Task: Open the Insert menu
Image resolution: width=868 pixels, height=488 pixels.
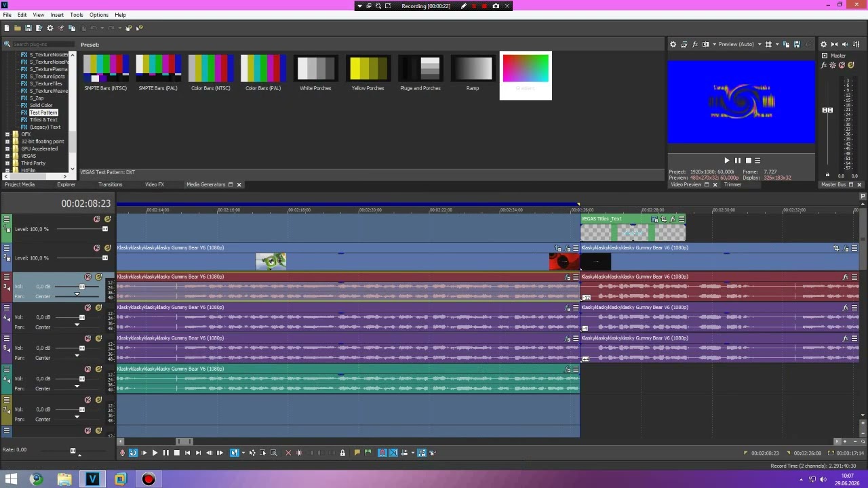Action: coord(57,15)
